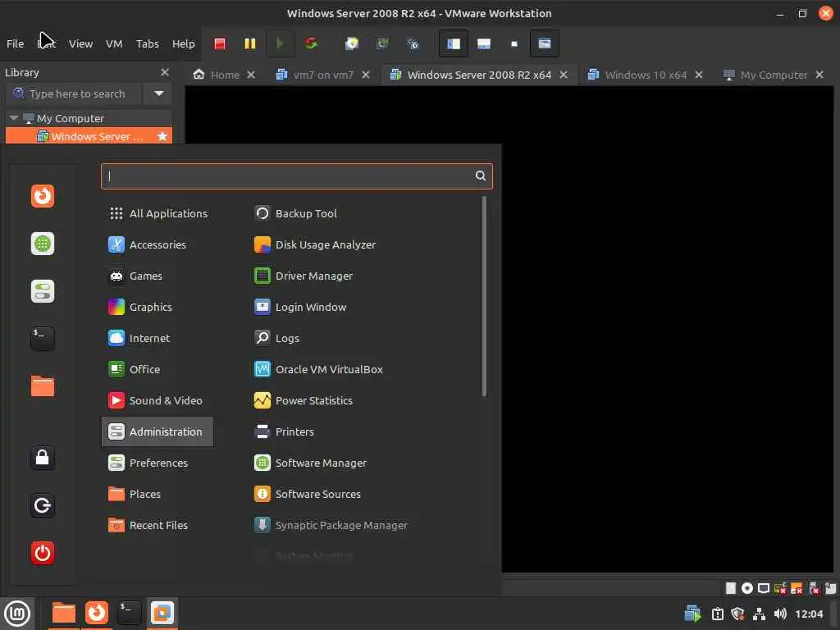Open the Tabs menu
840x630 pixels.
148,44
